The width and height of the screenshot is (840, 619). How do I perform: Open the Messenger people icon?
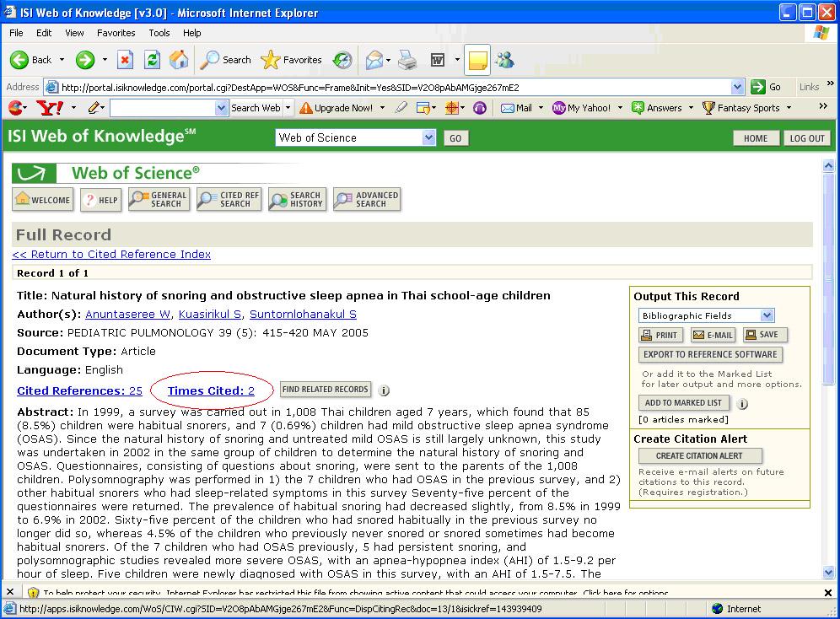coord(504,60)
